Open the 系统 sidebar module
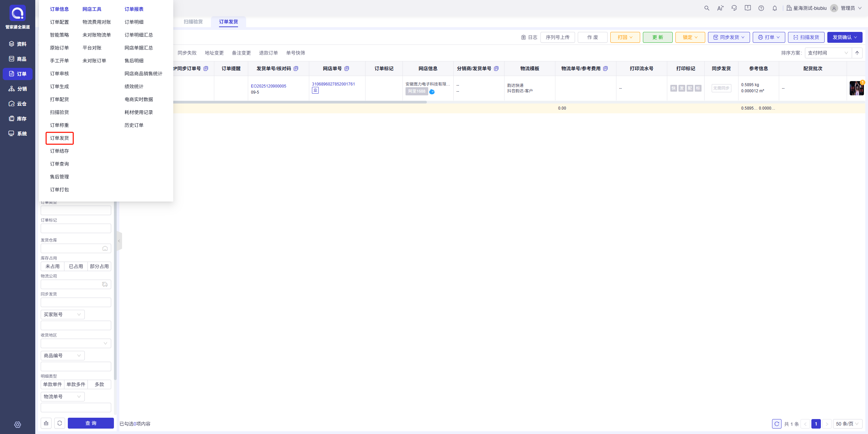 [x=18, y=133]
